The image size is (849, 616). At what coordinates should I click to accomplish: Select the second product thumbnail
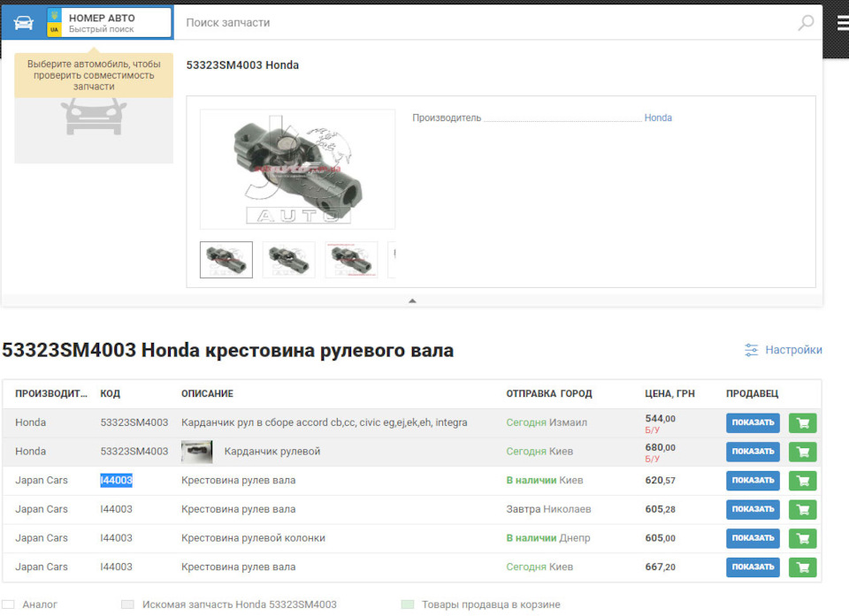click(x=288, y=260)
